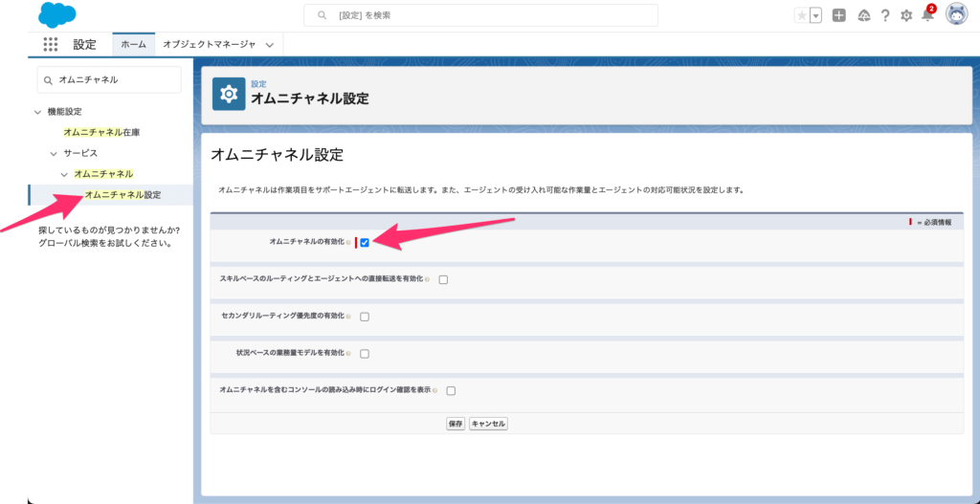The image size is (980, 504).
Task: Switch to the オブジェクトマネージャ tab
Action: tap(209, 44)
